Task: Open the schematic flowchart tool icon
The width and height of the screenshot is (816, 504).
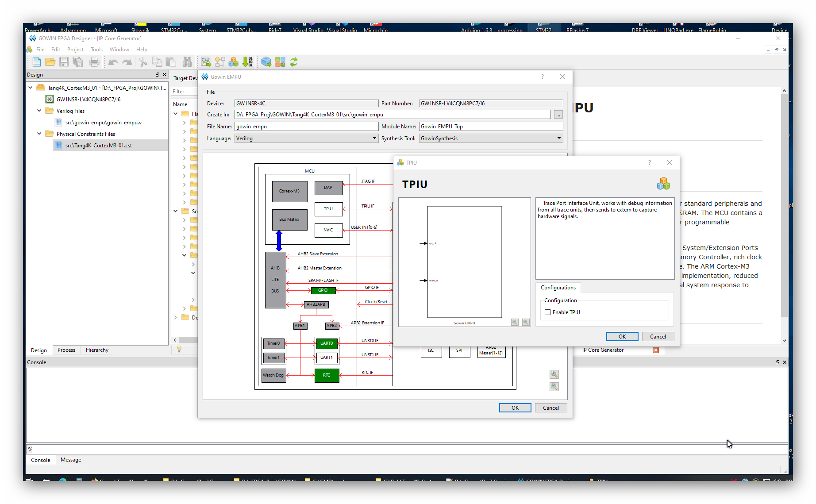Action: coord(220,62)
